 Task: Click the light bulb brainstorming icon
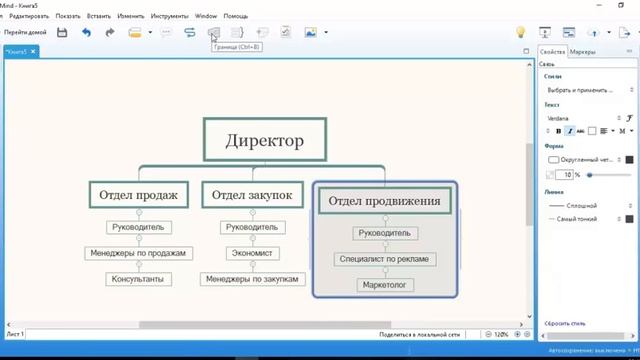coord(520,32)
